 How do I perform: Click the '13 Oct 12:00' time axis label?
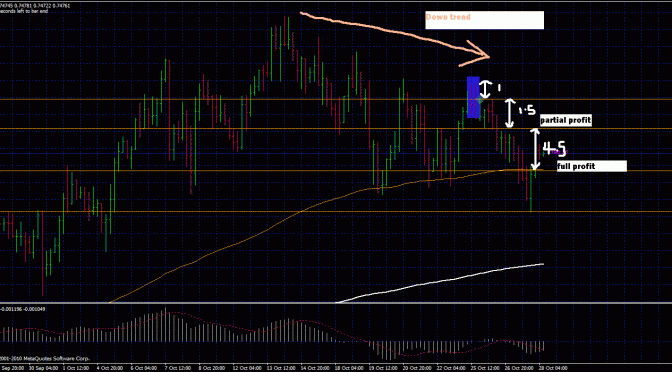click(280, 368)
